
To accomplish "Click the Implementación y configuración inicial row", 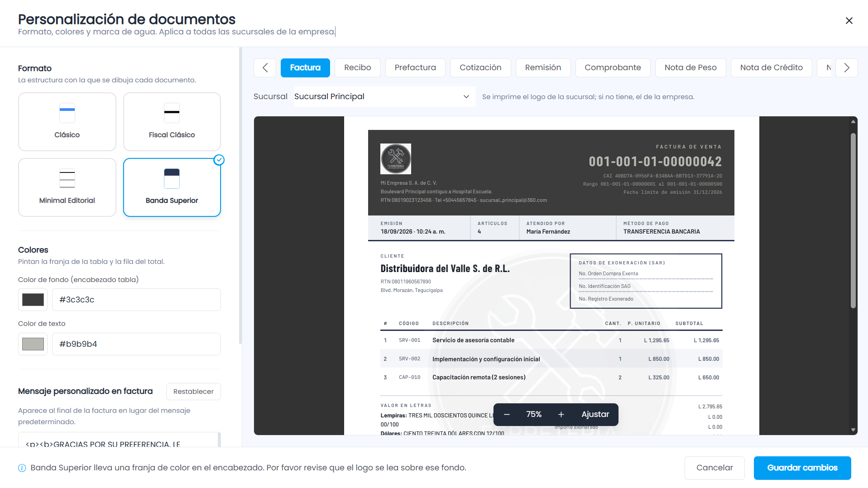I will (551, 359).
